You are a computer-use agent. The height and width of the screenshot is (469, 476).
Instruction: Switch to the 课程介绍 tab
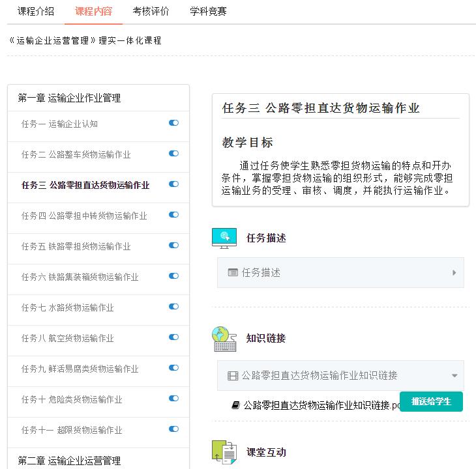(x=36, y=11)
